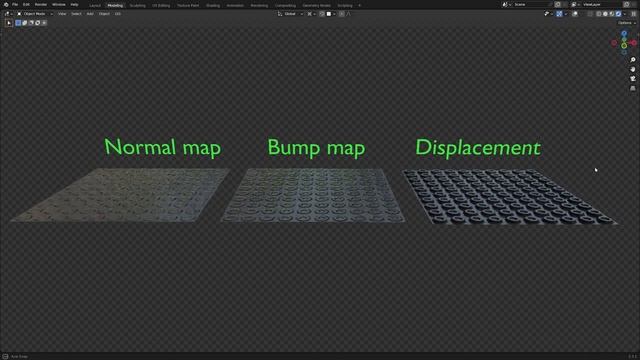
Task: Snap view to green Y axis gizmo
Action: click(x=624, y=46)
